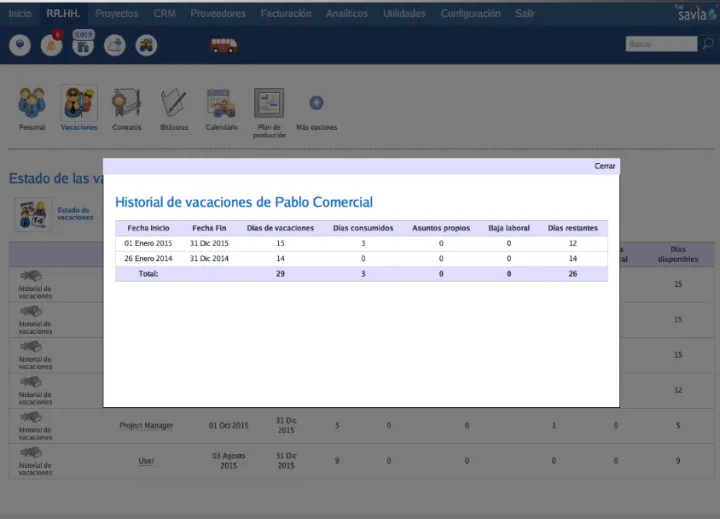This screenshot has height=519, width=720.
Task: Open the Configuración menu
Action: 470,14
